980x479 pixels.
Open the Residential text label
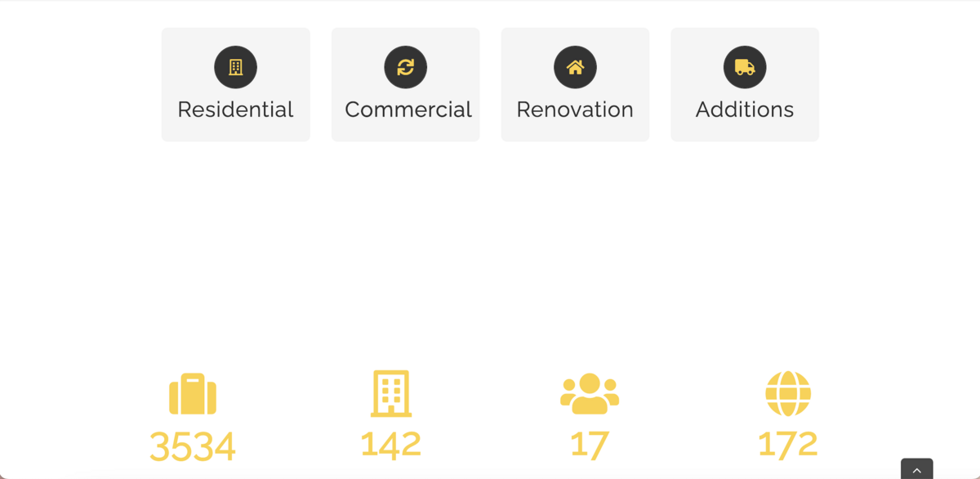(x=235, y=110)
